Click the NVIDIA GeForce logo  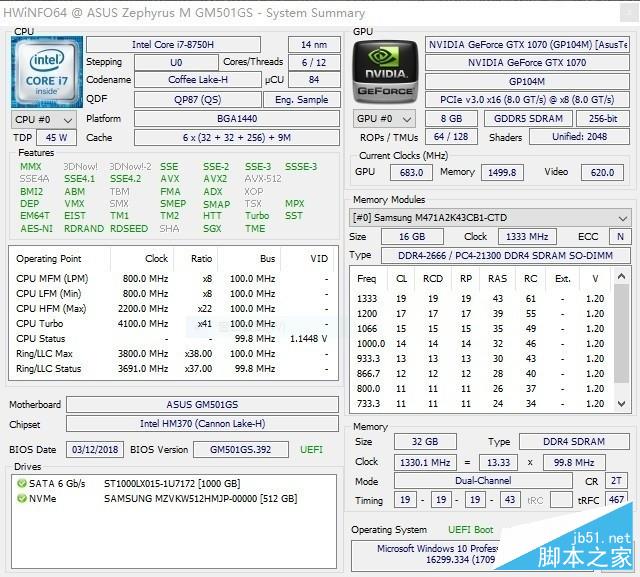tap(385, 72)
